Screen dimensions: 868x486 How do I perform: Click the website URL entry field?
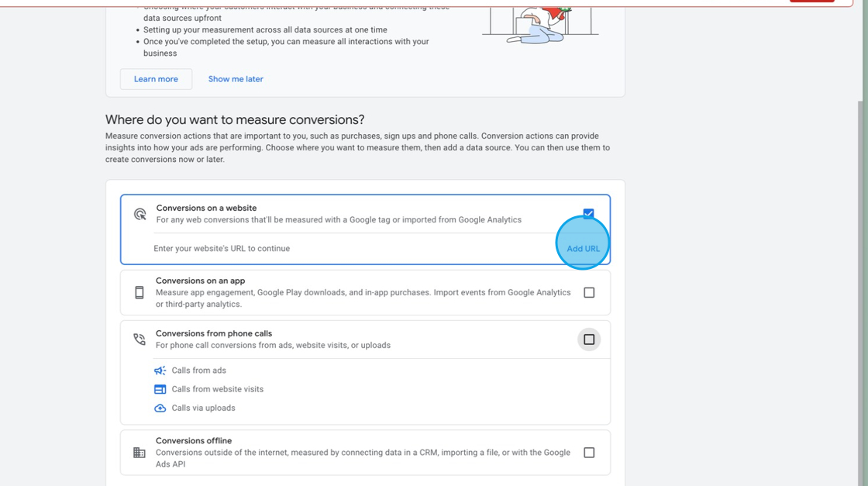pyautogui.click(x=310, y=247)
